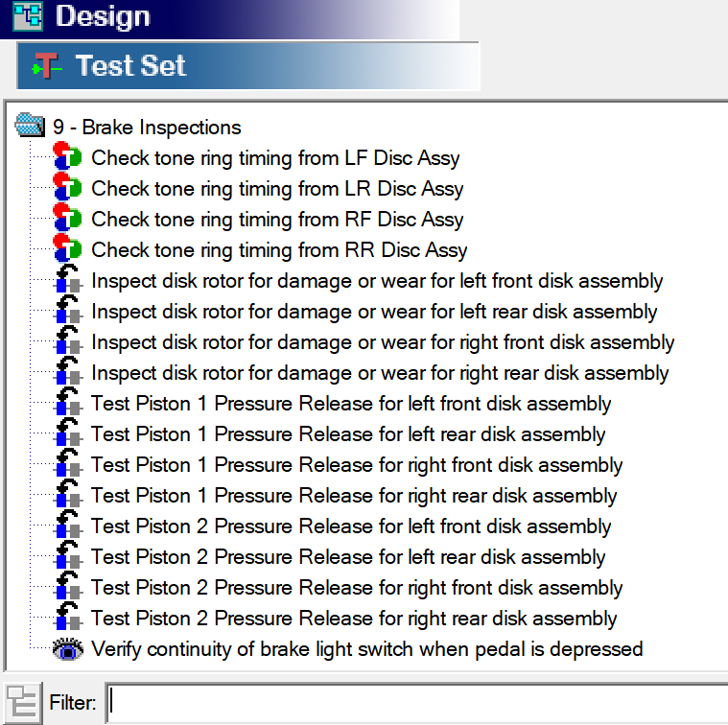The height and width of the screenshot is (725, 728).
Task: Select Check tone ring timing from LR Disc Assy
Action: [x=277, y=189]
